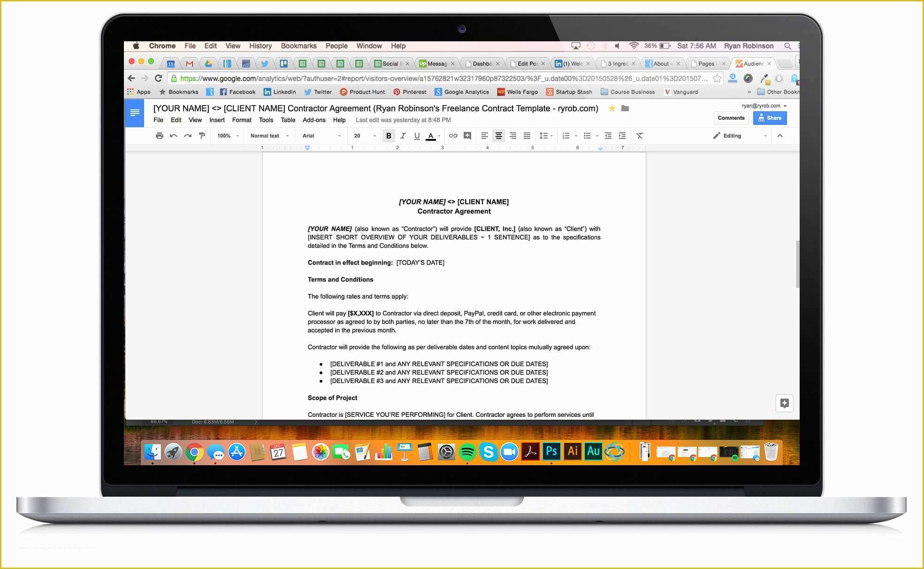Open Spotify from the dock

coord(467,452)
